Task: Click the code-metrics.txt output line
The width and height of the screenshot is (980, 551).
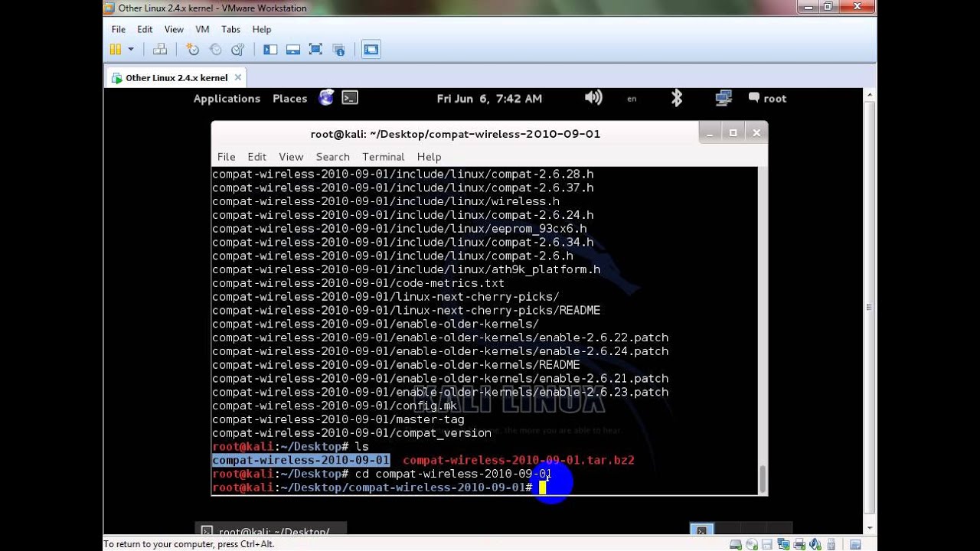Action: tap(358, 283)
